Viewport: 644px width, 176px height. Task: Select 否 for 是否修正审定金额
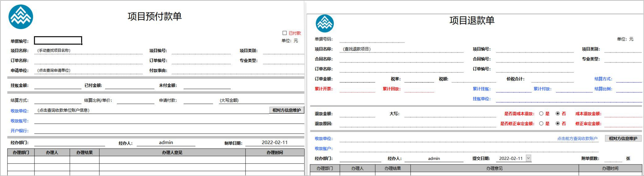pyautogui.click(x=557, y=124)
